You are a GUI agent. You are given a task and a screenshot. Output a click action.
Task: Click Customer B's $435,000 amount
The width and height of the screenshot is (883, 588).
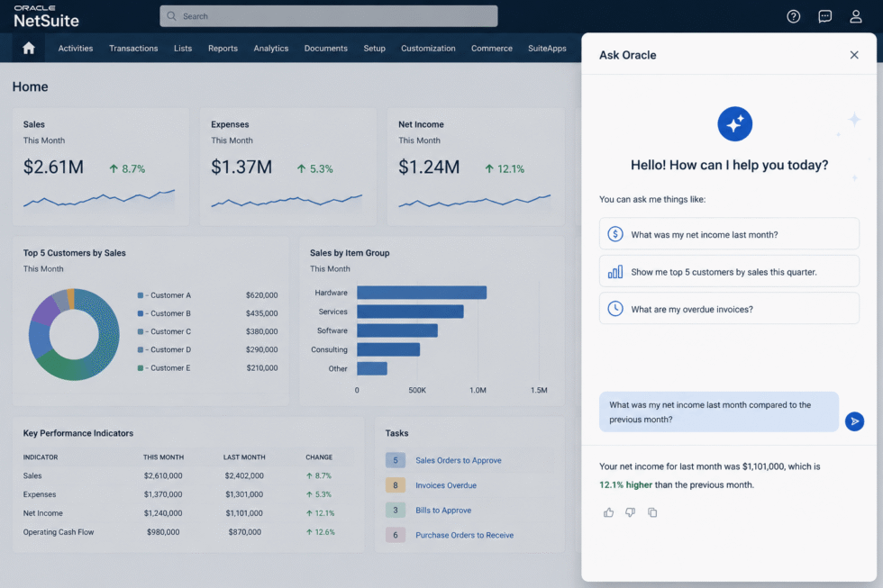(x=262, y=313)
